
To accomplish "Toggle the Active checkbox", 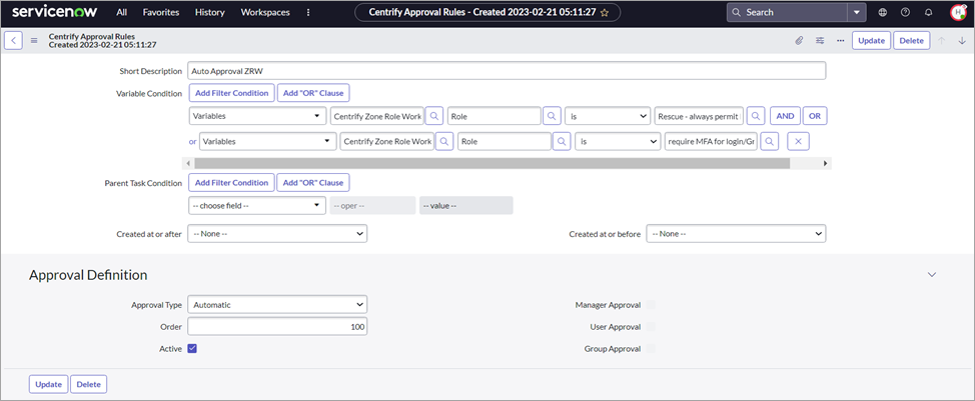I will [x=192, y=348].
